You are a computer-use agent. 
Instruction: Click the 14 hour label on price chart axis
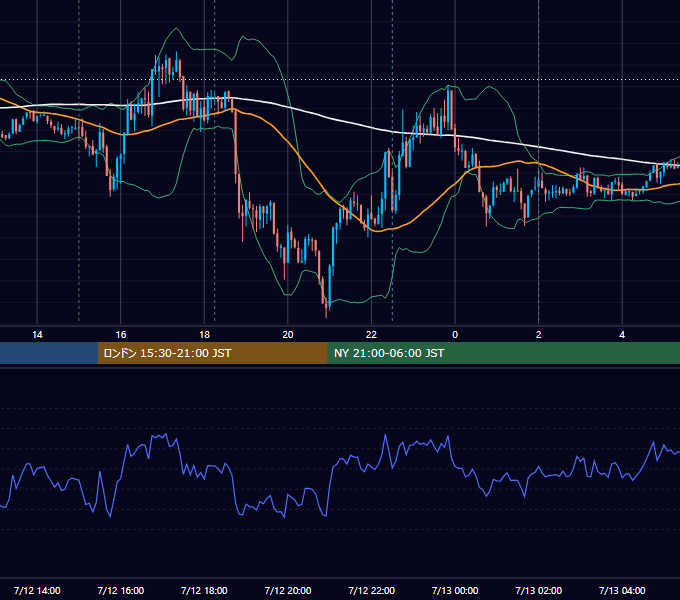click(37, 335)
